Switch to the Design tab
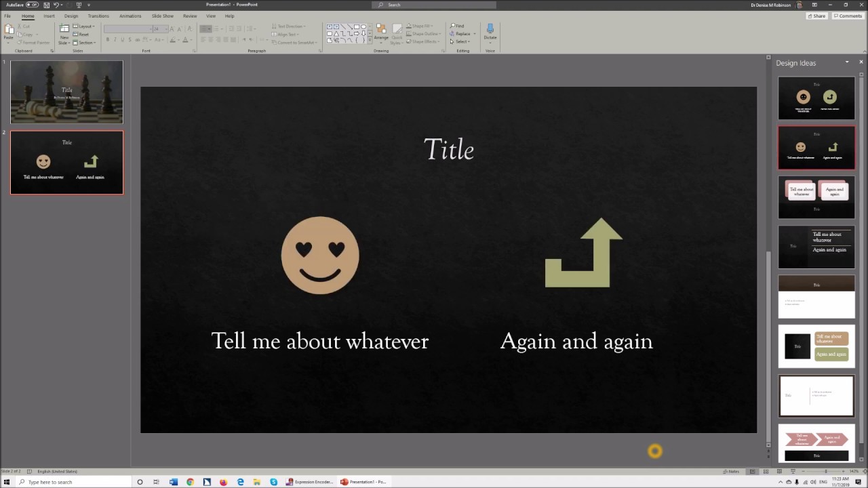 tap(71, 16)
